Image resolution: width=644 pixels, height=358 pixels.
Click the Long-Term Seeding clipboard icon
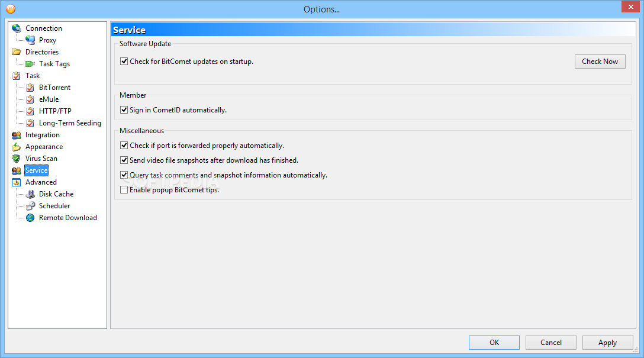click(x=30, y=123)
